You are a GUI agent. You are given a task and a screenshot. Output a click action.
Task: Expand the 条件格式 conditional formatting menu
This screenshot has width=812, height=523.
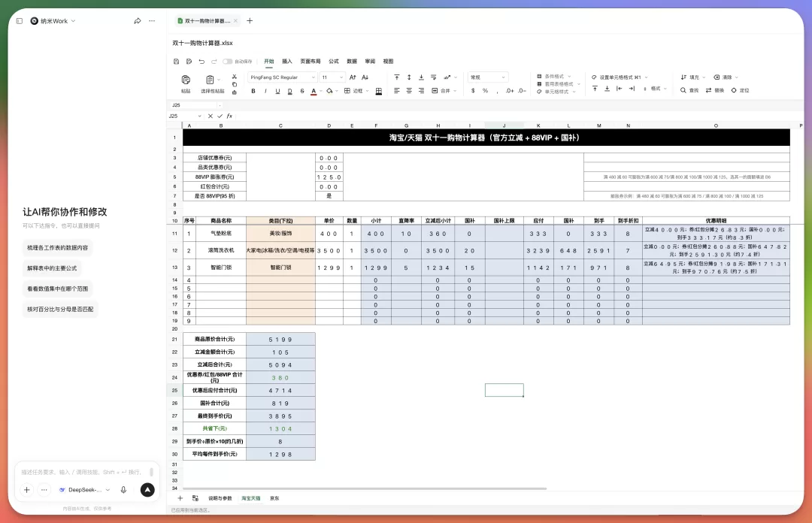[554, 76]
